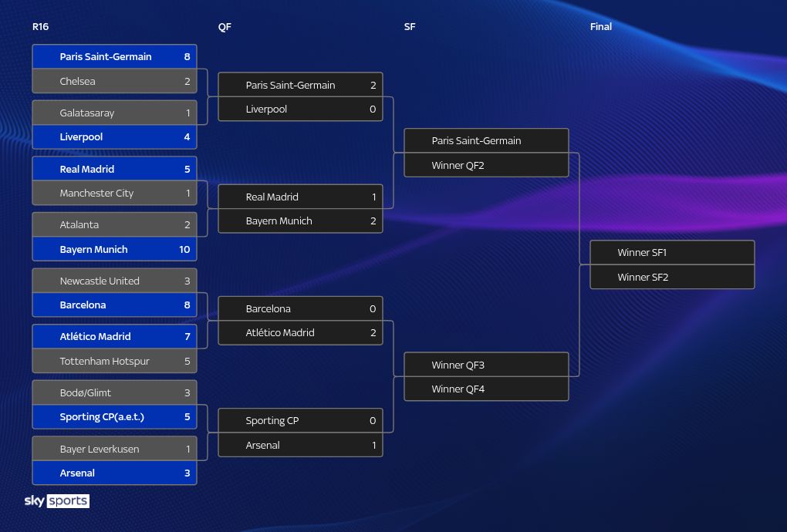Click the Winner SF1 slot in the Final
The width and height of the screenshot is (787, 532).
[x=672, y=253]
